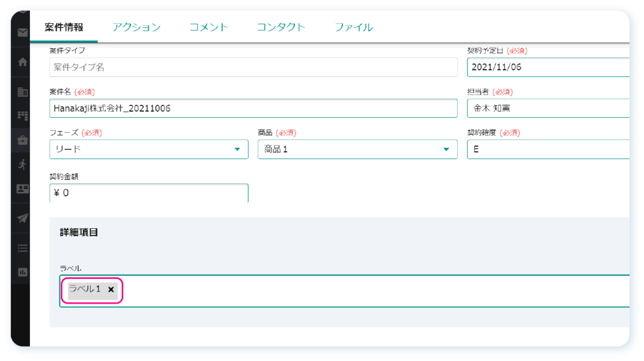This screenshot has height=361, width=644.
Task: Expand the フェーズ dropdown showing リード
Action: (149, 149)
